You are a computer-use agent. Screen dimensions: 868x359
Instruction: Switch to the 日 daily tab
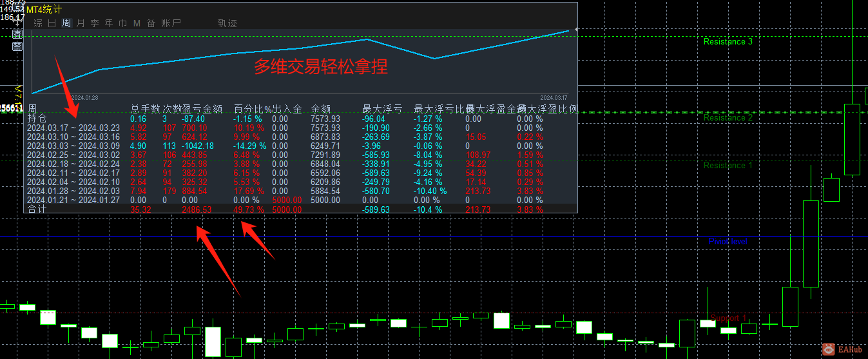tap(52, 23)
